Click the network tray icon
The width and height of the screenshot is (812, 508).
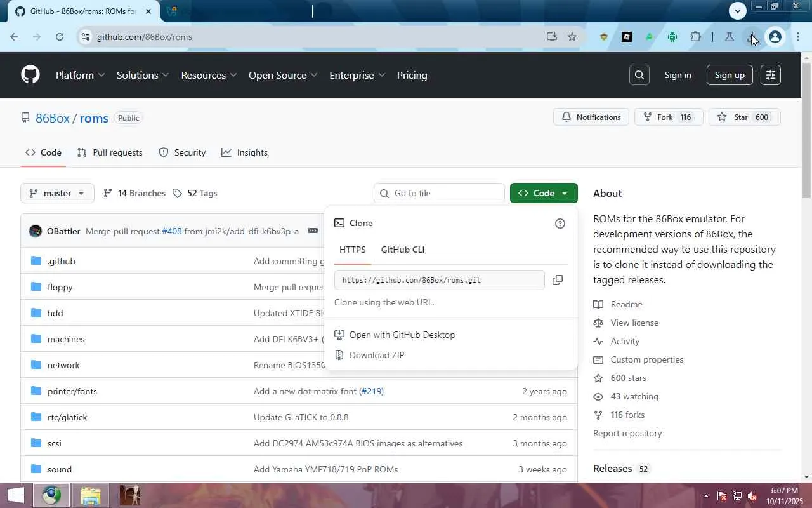[737, 496]
